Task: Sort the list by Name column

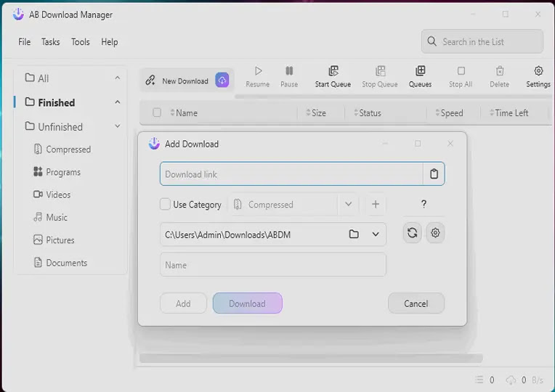Action: pyautogui.click(x=184, y=113)
